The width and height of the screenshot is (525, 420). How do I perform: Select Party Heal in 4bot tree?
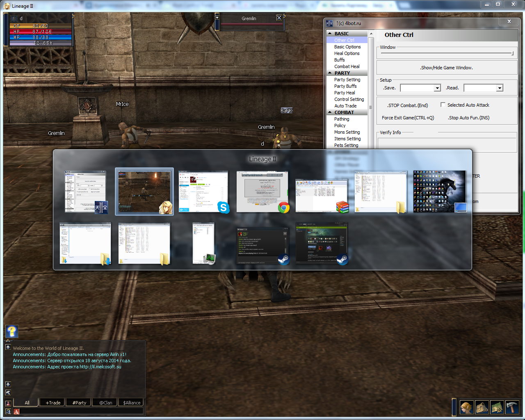pyautogui.click(x=345, y=93)
